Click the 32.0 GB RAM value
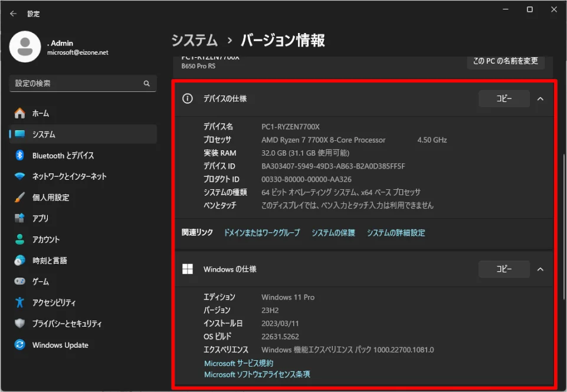 (305, 153)
